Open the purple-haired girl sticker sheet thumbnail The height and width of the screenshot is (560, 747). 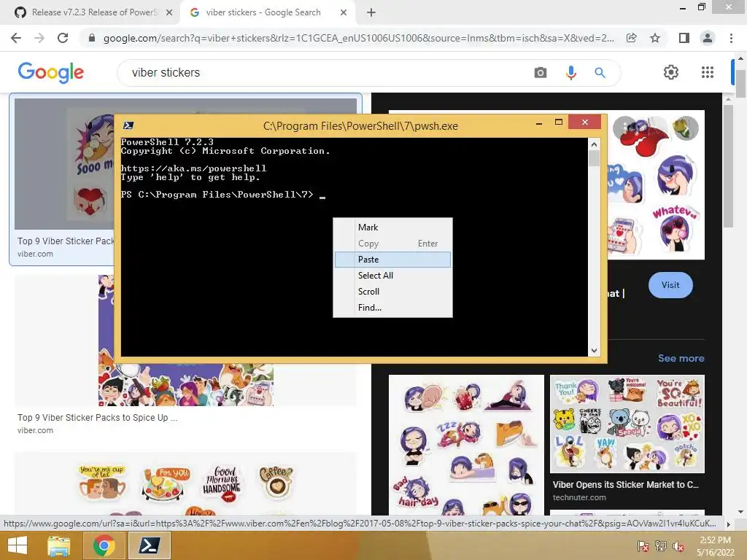pyautogui.click(x=466, y=445)
